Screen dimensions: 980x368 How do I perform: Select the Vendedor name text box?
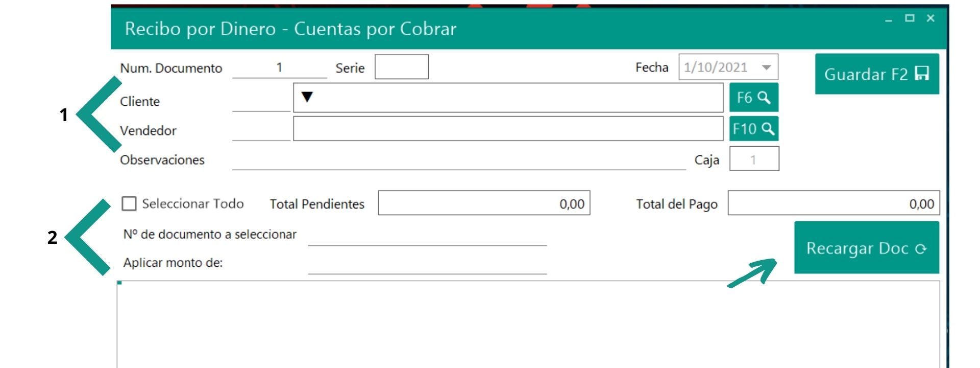[508, 129]
